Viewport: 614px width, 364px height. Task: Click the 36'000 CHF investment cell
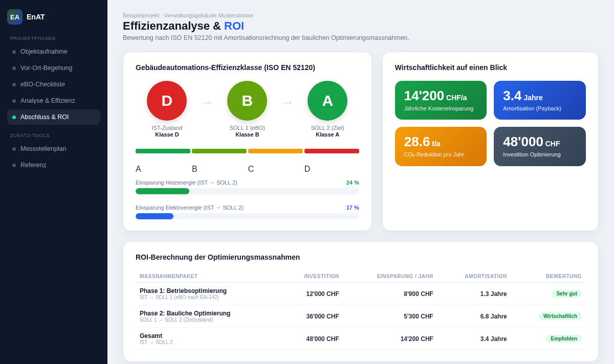click(322, 316)
